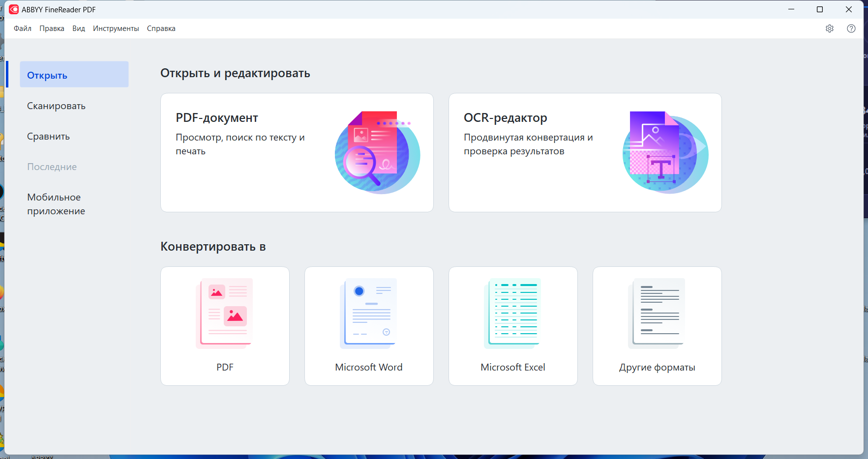868x459 pixels.
Task: Choose the Другие форматы conversion label
Action: pos(657,368)
